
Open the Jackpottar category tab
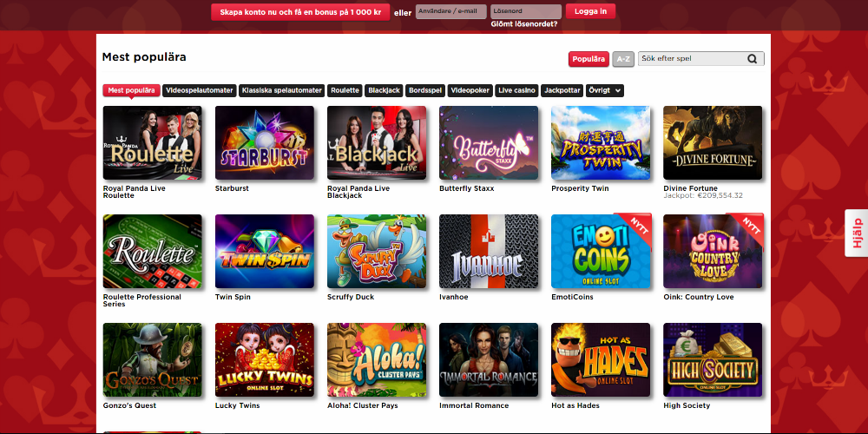[562, 91]
